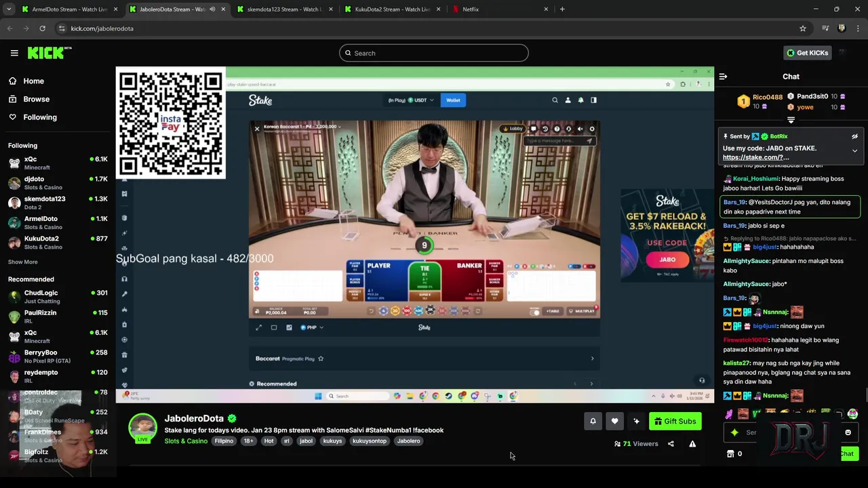Switch to KukuDota2 Stream browser tab
Screen dimensions: 868x488
(x=391, y=9)
